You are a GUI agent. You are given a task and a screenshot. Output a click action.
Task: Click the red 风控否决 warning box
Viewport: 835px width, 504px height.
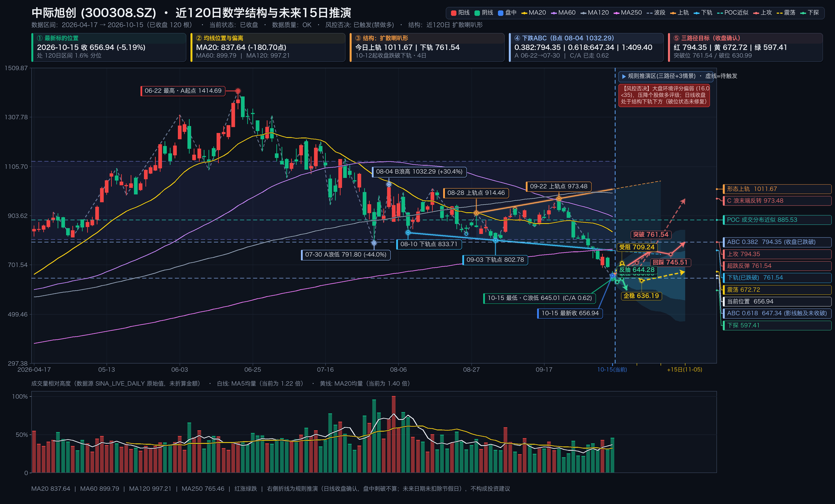[664, 95]
